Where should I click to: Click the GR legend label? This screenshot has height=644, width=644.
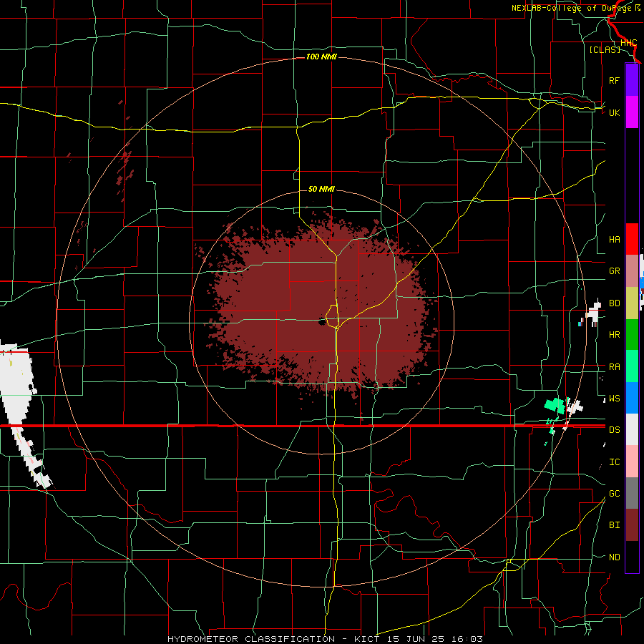[x=614, y=271]
